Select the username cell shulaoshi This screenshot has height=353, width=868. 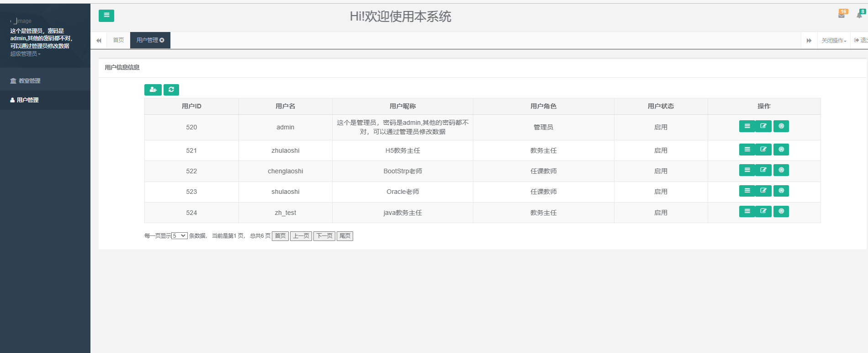coord(286,192)
